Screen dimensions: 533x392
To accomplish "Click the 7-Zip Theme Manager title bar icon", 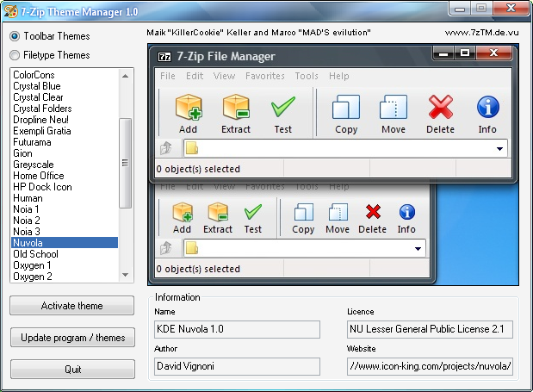I will coord(10,11).
